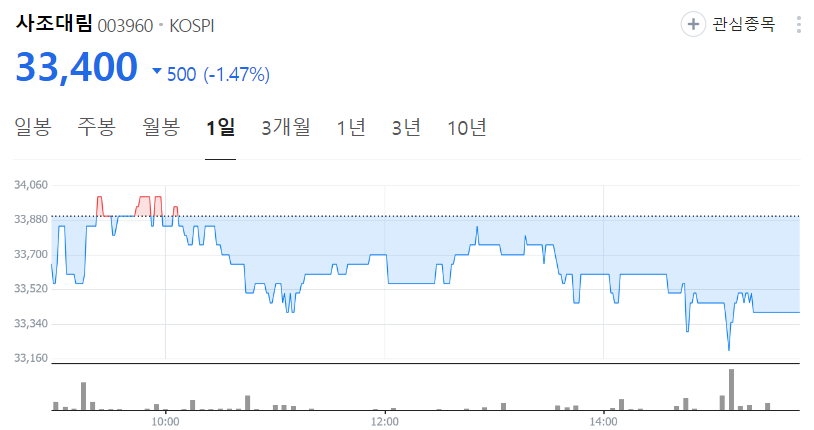This screenshot has height=430, width=814.
Task: Click the price change value 500
Action: 181,74
